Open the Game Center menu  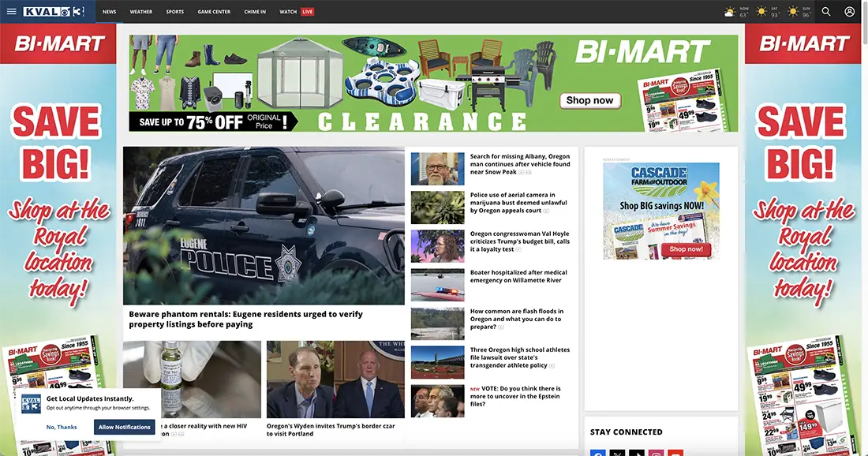tap(214, 12)
